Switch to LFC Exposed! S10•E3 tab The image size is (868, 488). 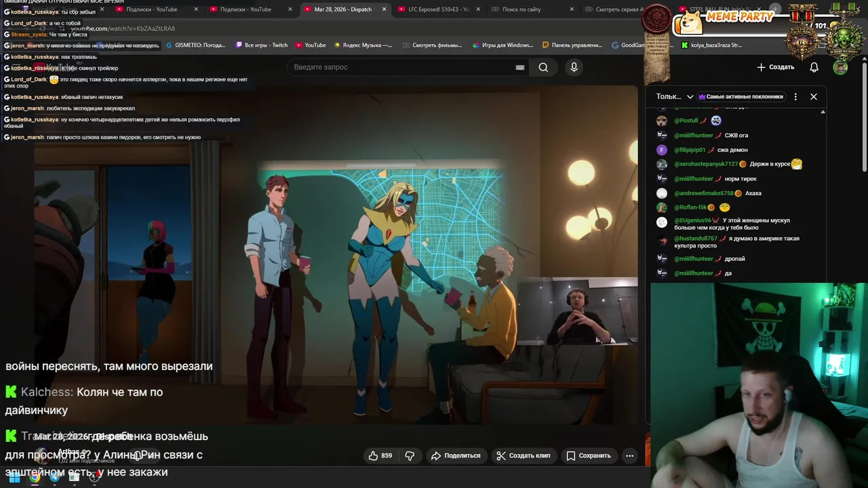(438, 9)
